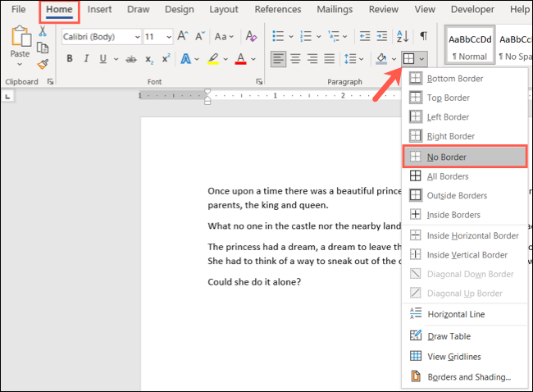
Task: Toggle Bold formatting
Action: point(70,59)
